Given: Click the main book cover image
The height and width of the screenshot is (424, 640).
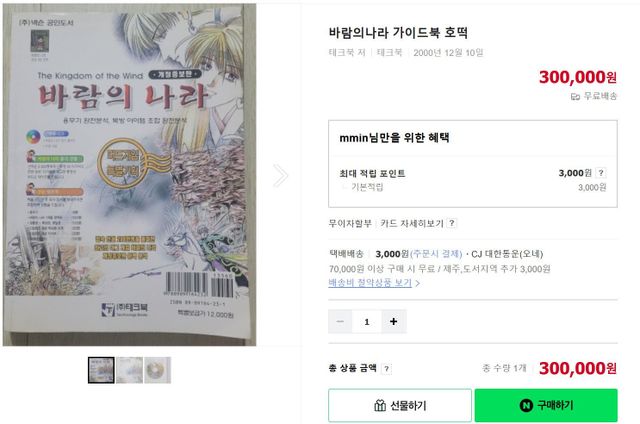Looking at the screenshot, I should coord(129,175).
